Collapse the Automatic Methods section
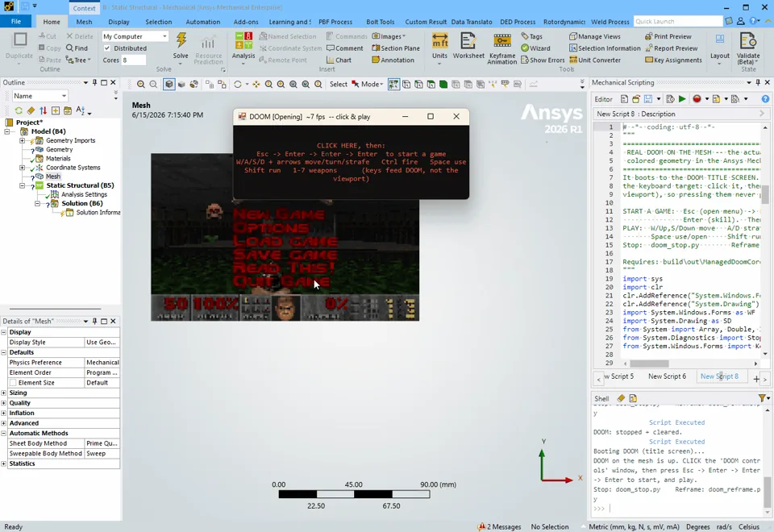Screen dimensions: 774x532 pos(4,434)
